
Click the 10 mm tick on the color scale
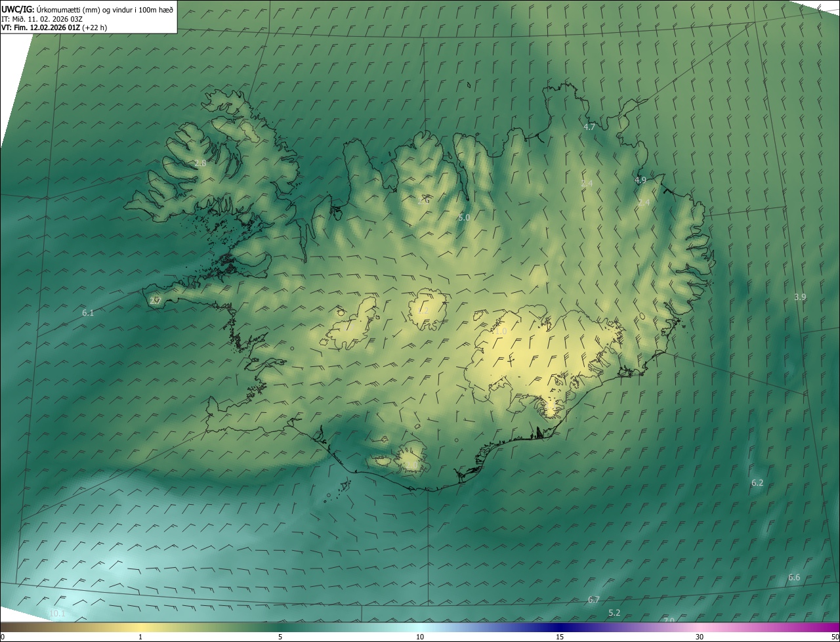(420, 635)
